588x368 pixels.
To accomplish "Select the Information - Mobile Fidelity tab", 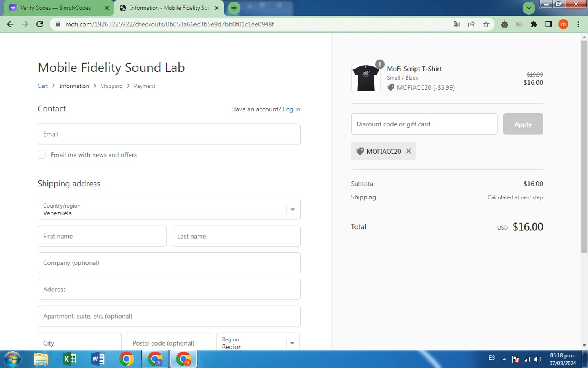I will (x=169, y=8).
